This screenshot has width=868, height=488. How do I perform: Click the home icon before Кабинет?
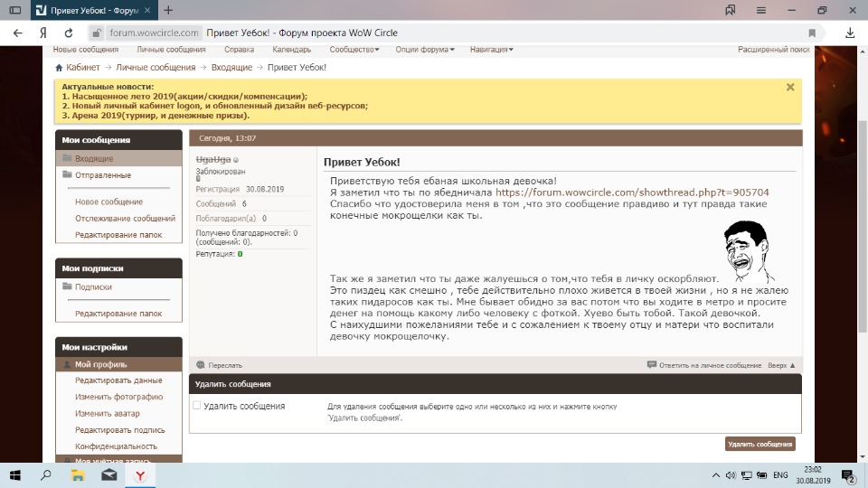(x=59, y=68)
